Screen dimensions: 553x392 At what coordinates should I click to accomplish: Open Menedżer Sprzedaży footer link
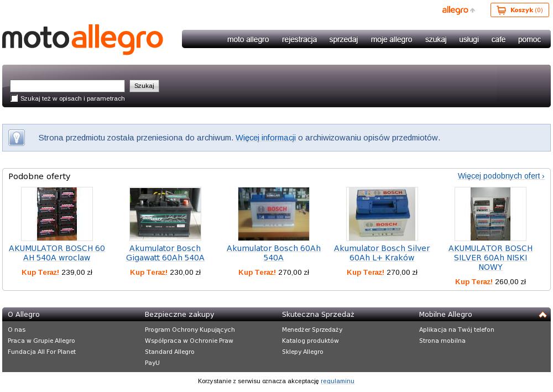(312, 330)
